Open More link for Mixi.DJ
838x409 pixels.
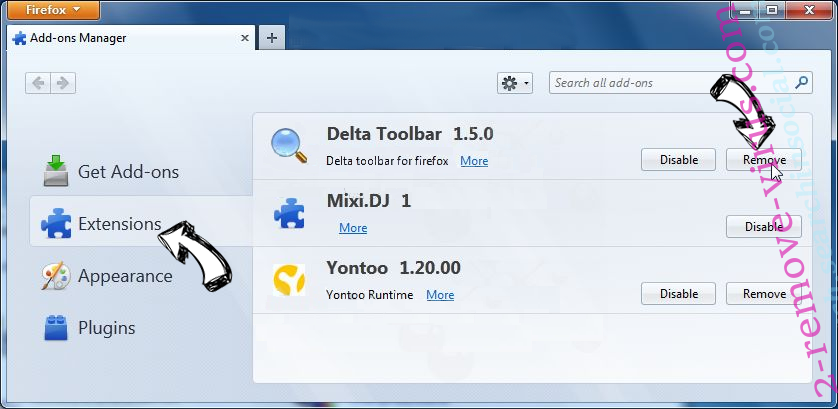(353, 228)
